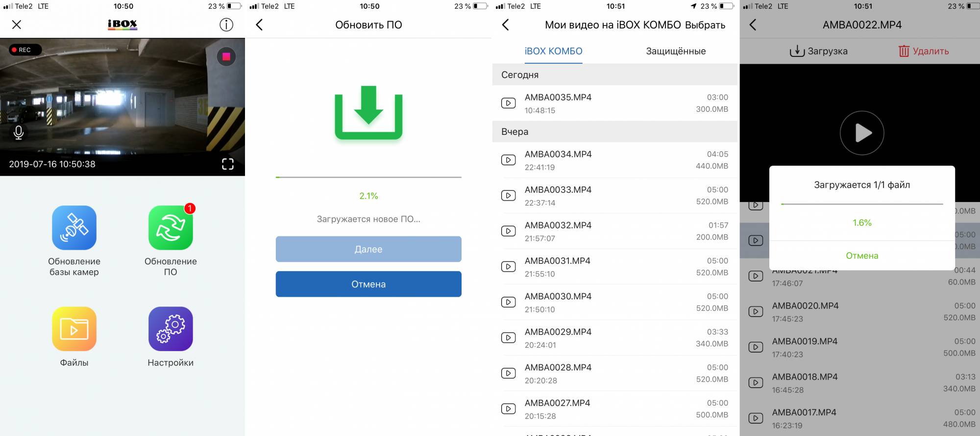This screenshot has width=980, height=436.
Task: Select AMBA0032.MP4 file name
Action: coord(558,225)
